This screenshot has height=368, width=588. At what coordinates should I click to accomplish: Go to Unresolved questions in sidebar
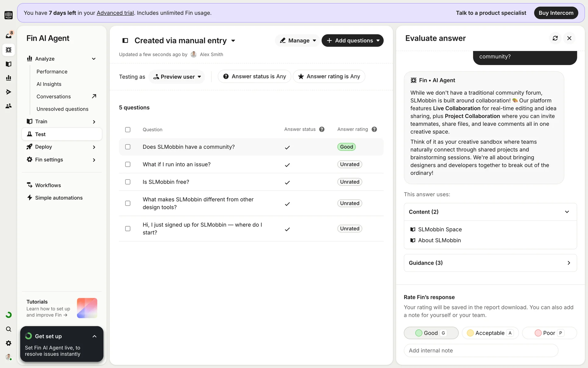click(x=62, y=109)
